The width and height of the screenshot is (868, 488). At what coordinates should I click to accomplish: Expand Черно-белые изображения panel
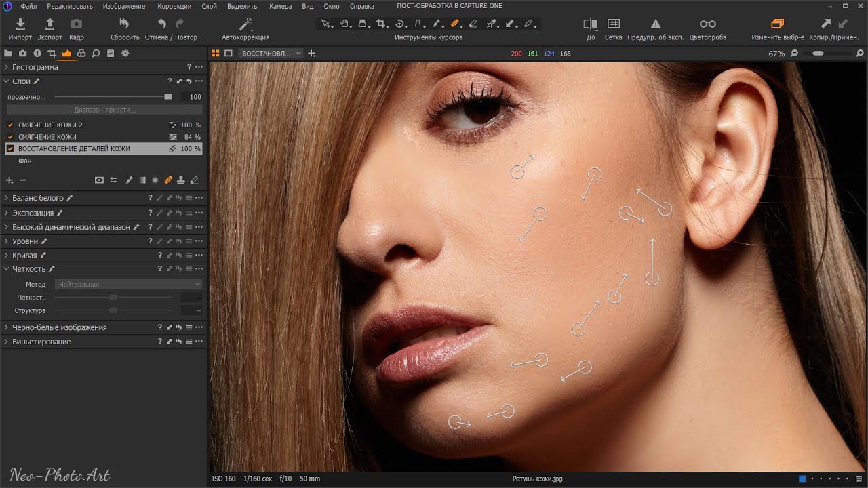pyautogui.click(x=6, y=327)
